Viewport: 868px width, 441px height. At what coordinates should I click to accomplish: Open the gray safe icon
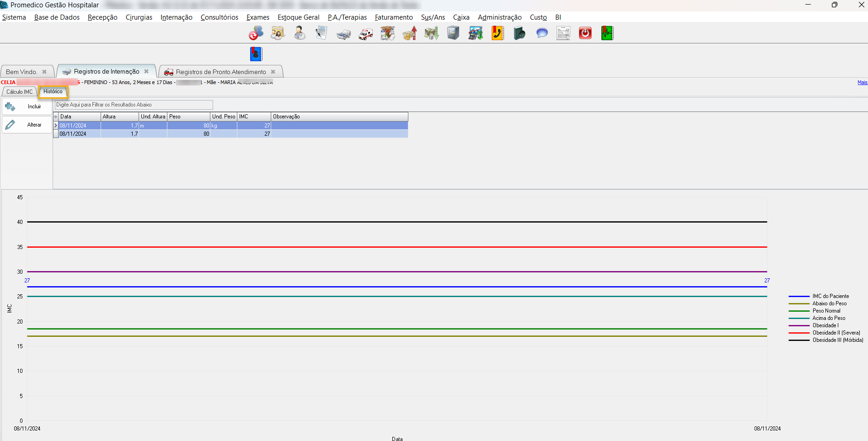(x=453, y=33)
